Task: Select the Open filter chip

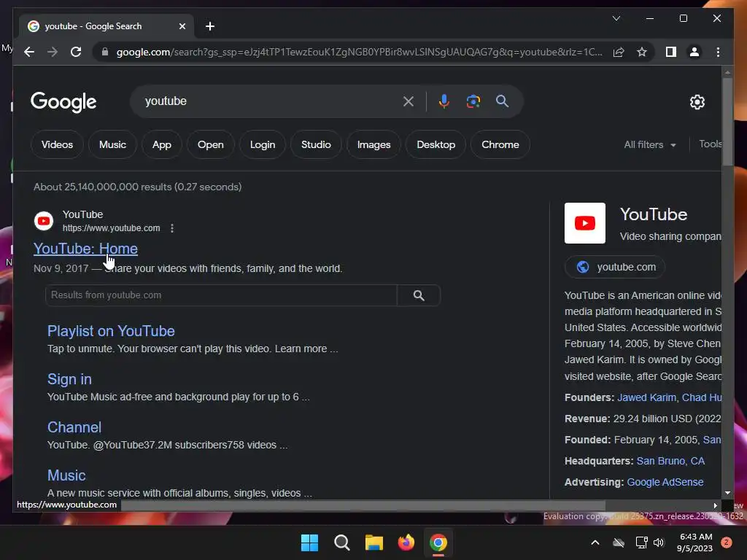Action: click(211, 145)
